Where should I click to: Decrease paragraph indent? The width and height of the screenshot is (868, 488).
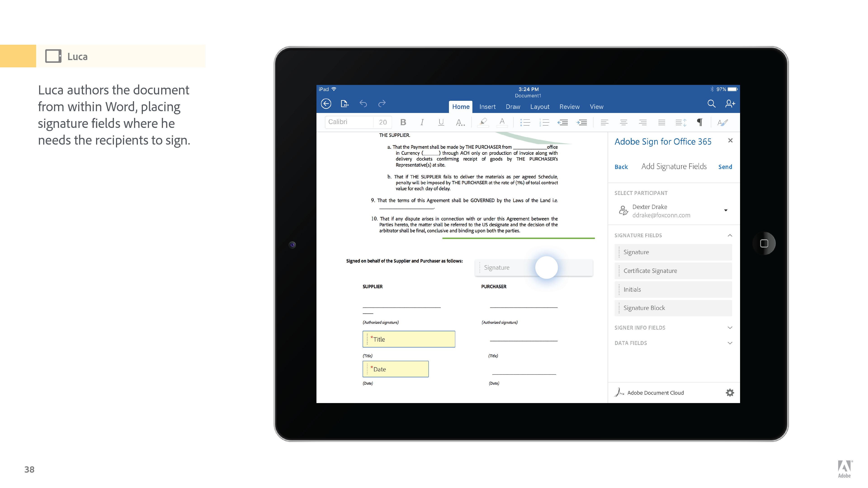click(563, 122)
